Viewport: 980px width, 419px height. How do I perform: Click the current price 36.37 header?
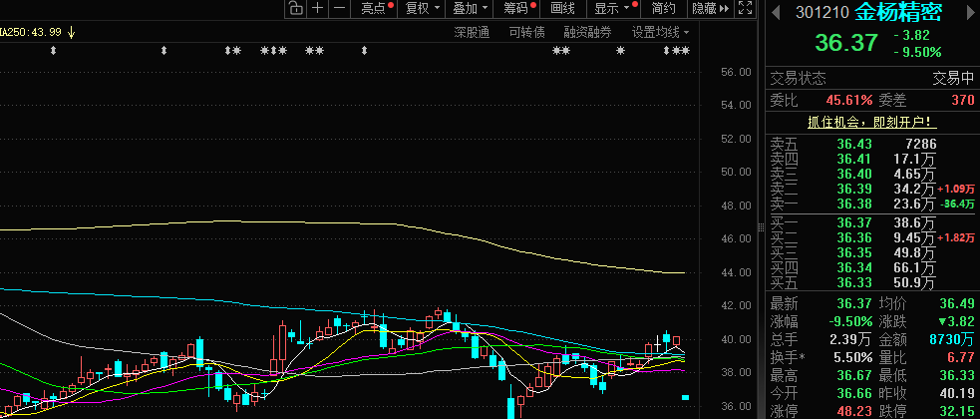click(x=846, y=43)
